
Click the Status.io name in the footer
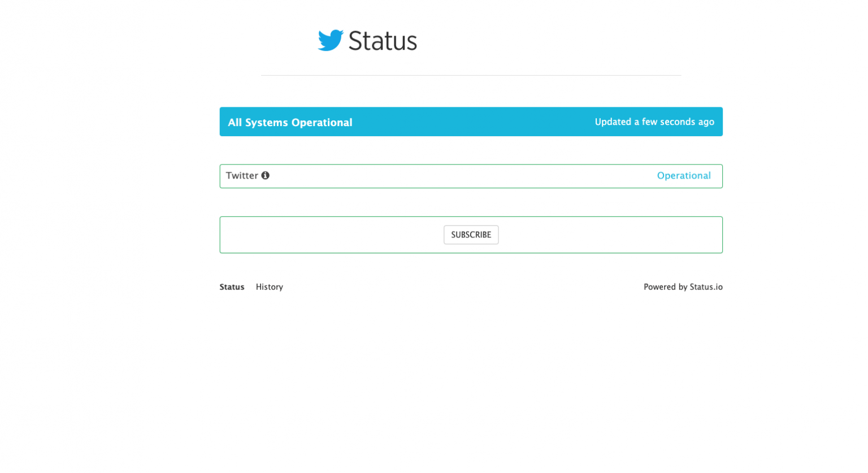(706, 287)
